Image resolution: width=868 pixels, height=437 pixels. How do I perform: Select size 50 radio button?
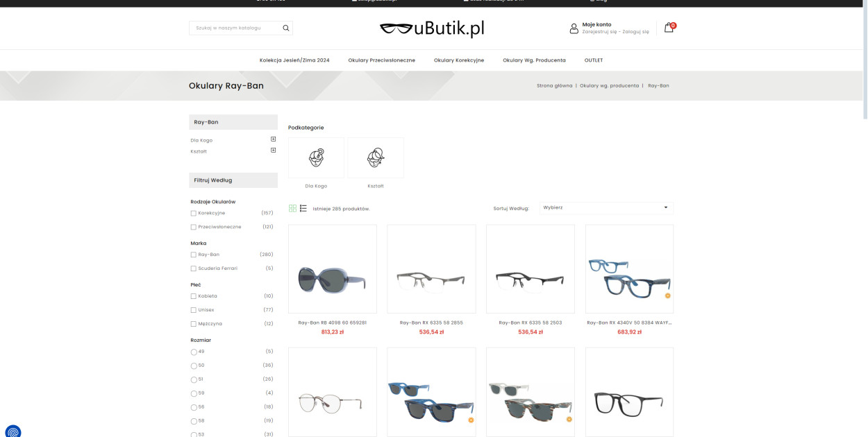[194, 366]
